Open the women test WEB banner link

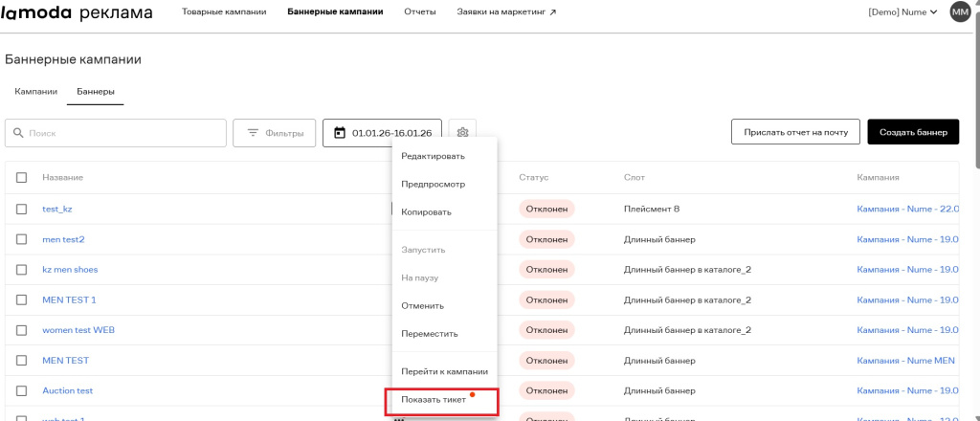point(78,330)
